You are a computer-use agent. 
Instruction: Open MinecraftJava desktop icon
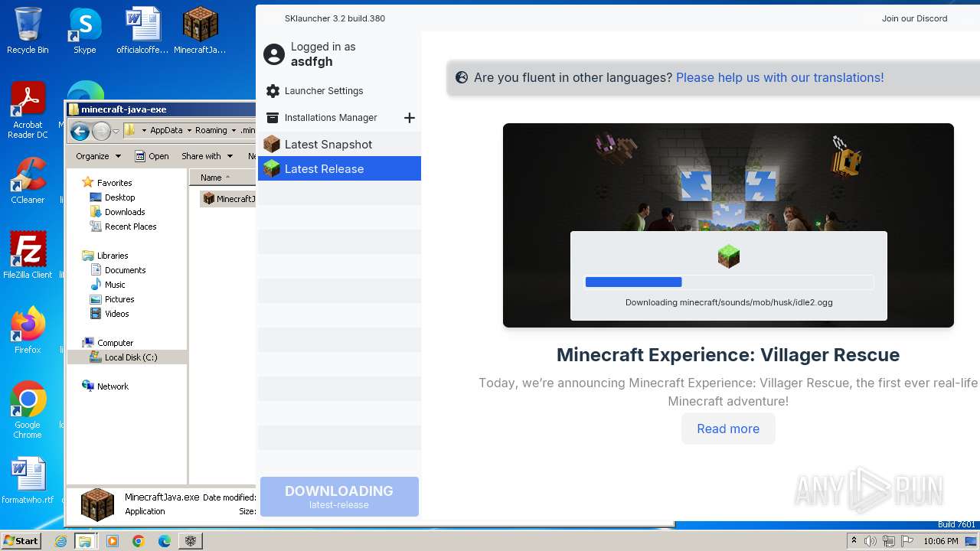(x=200, y=31)
